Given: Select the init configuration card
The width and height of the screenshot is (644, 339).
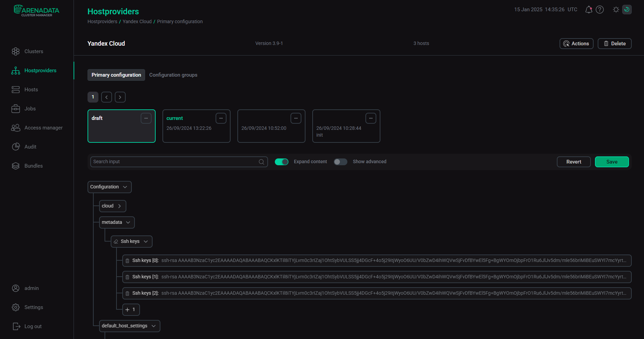Looking at the screenshot, I should [x=346, y=126].
